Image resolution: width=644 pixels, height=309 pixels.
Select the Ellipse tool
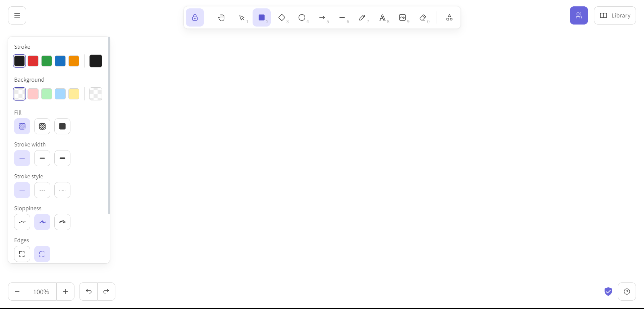[x=302, y=17]
